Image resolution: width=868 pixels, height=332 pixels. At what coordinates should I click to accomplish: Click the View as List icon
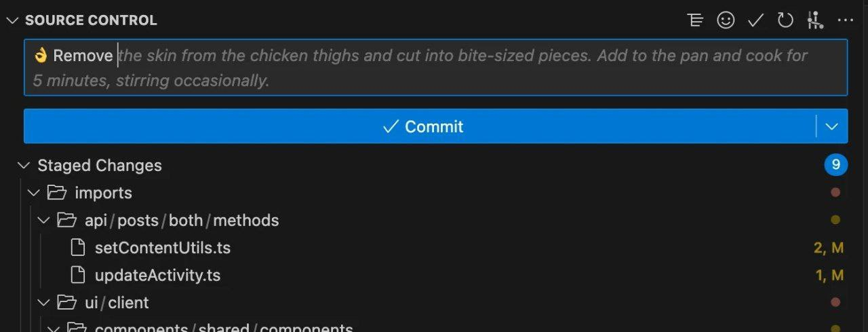point(695,20)
